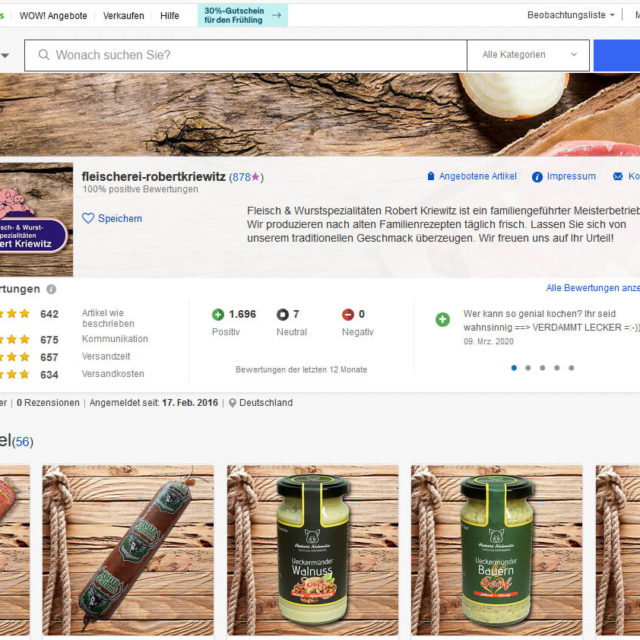Click the 7 neutral ratings count
The height and width of the screenshot is (640, 640).
tap(296, 314)
